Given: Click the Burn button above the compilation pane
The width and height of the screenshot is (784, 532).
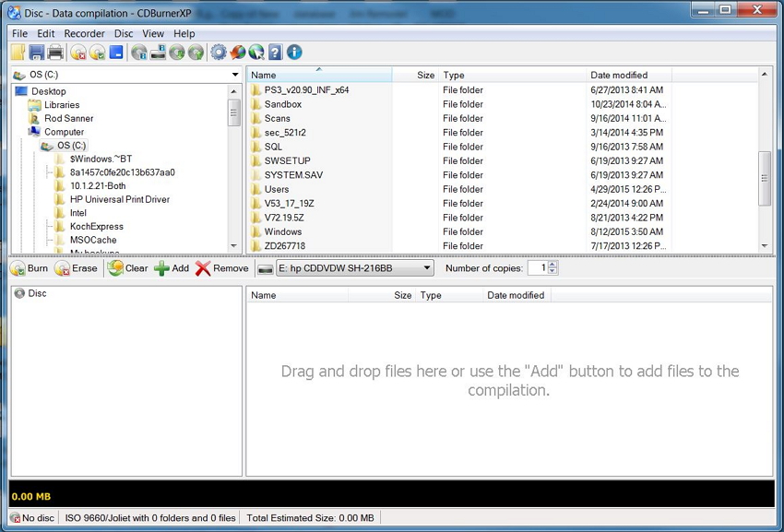Looking at the screenshot, I should tap(30, 268).
